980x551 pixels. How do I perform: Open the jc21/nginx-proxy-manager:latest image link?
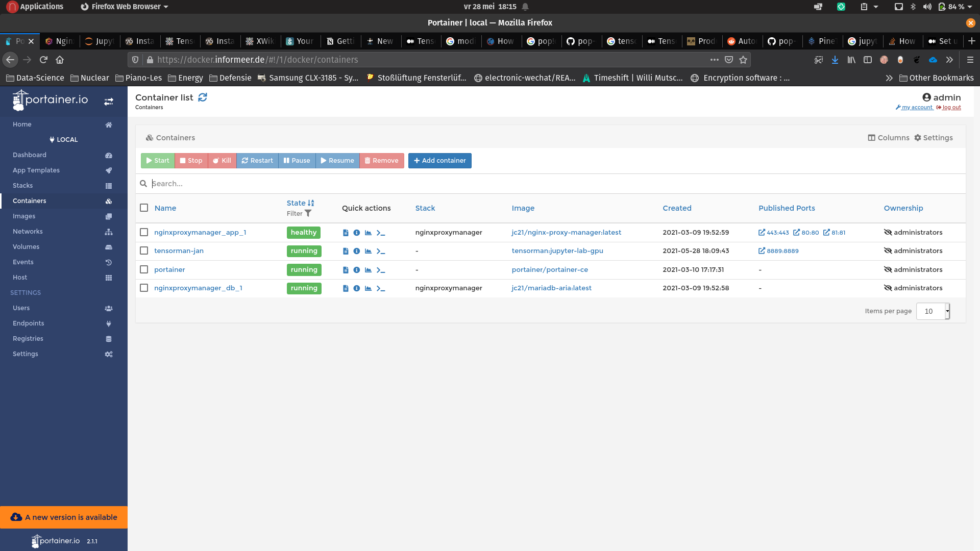pos(566,233)
